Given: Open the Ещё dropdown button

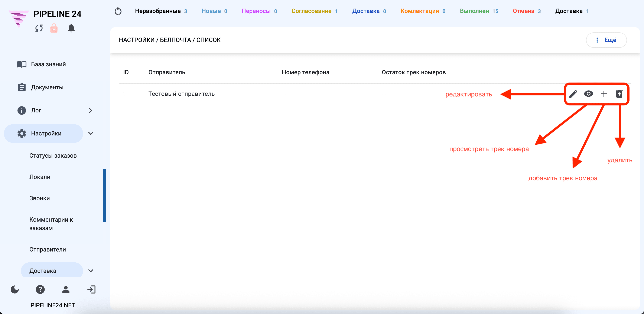Looking at the screenshot, I should click(x=606, y=40).
